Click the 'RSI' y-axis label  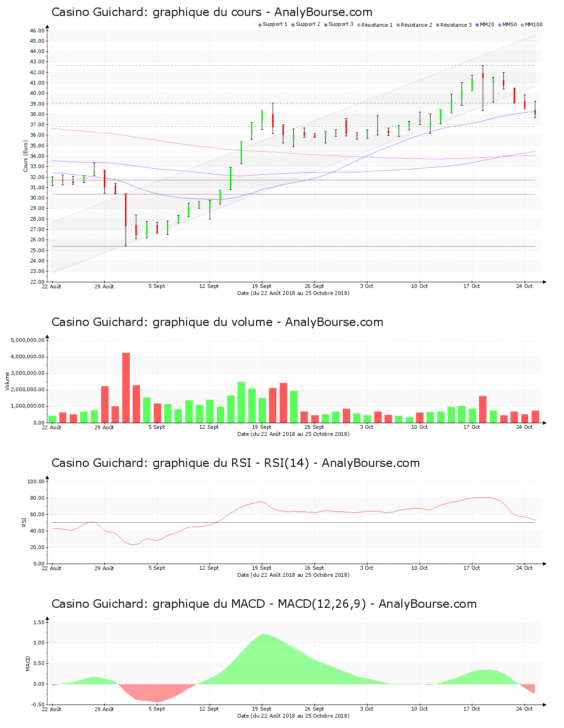[x=24, y=522]
